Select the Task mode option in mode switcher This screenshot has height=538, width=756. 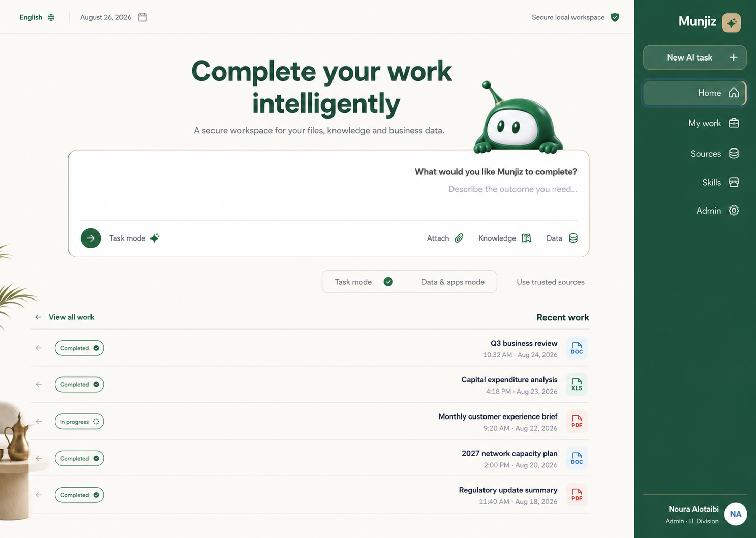(364, 282)
